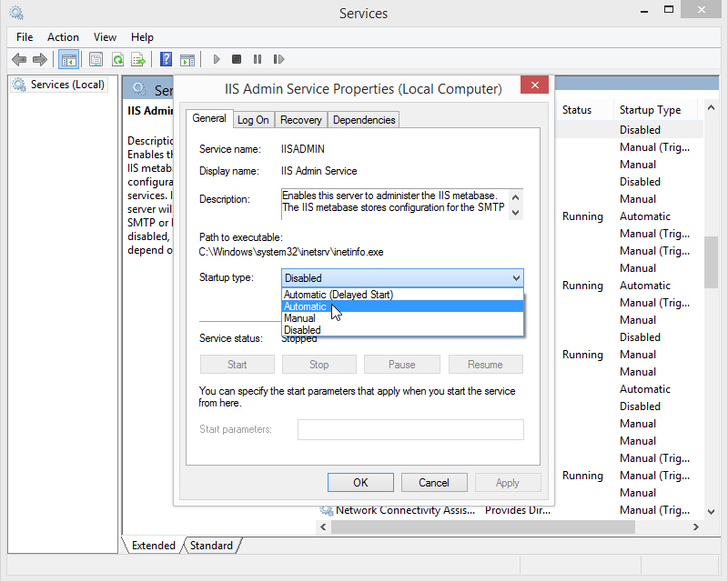
Task: Click the Cancel button
Action: (434, 483)
